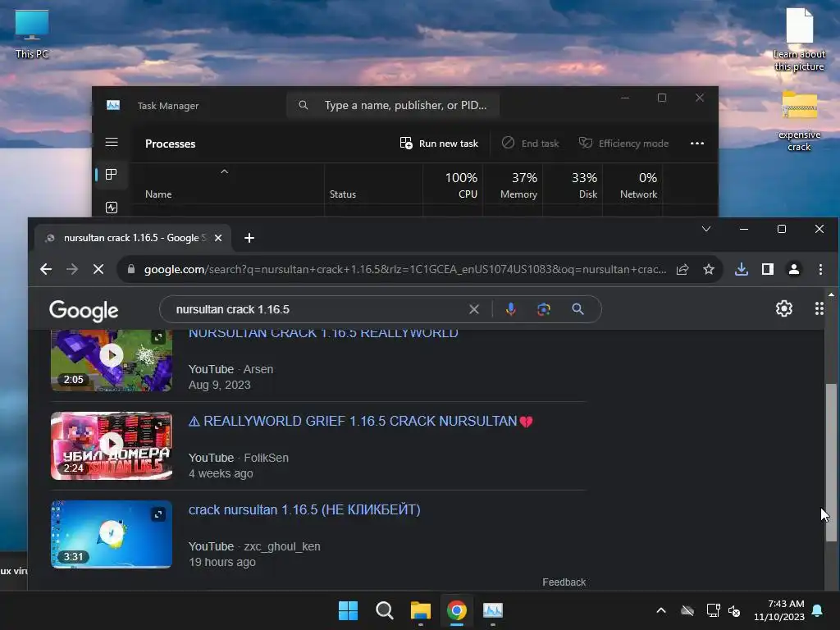Open notifications bell icon
This screenshot has height=630, width=840.
[818, 610]
